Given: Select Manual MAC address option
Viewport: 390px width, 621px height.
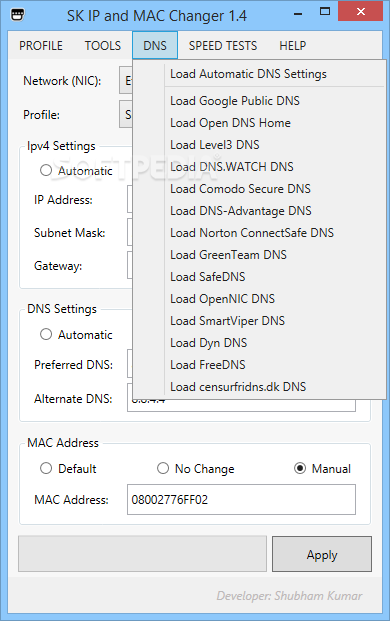Looking at the screenshot, I should (x=300, y=468).
